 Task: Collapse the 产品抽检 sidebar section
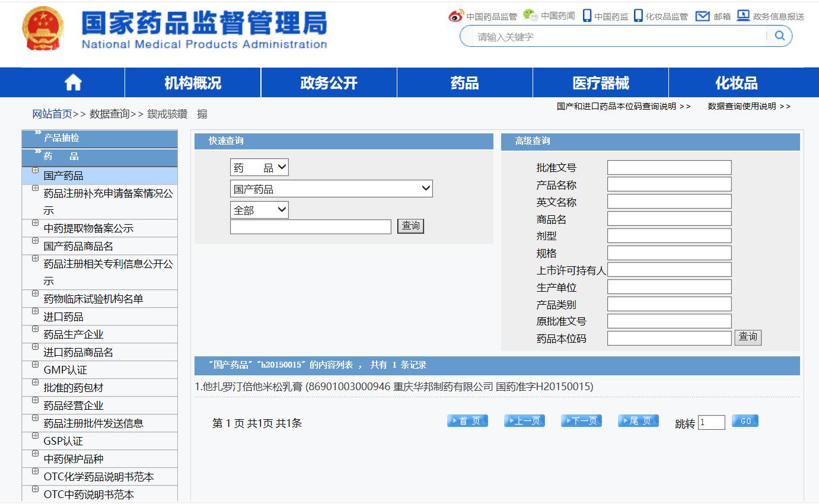(100, 138)
